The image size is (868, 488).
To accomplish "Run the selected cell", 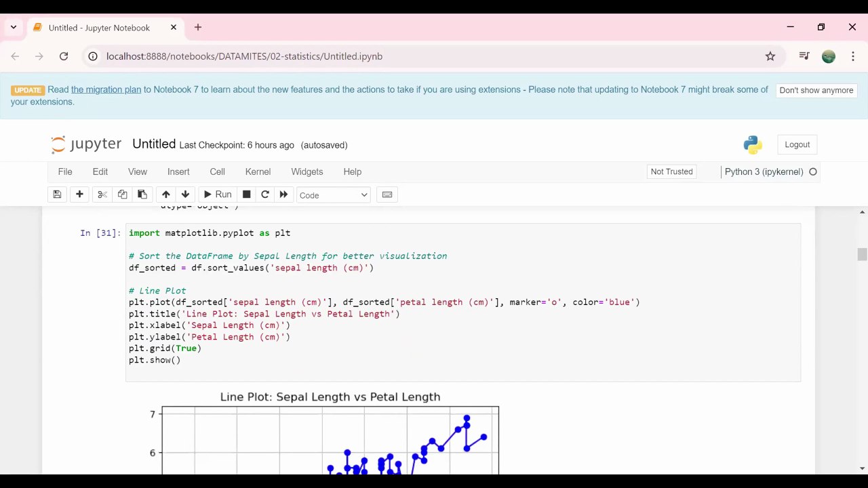I will click(x=218, y=195).
